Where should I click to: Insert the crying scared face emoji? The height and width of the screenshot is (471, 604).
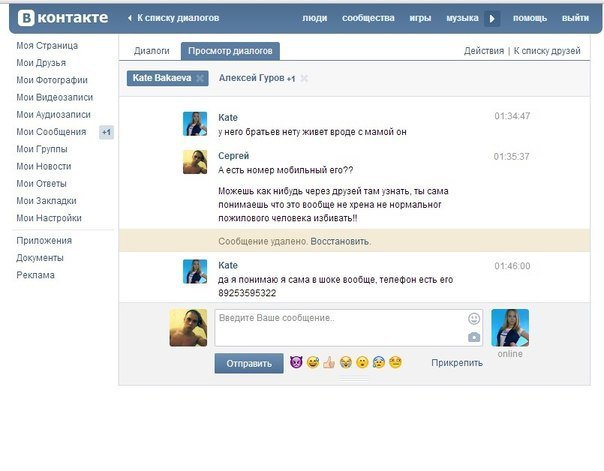379,362
